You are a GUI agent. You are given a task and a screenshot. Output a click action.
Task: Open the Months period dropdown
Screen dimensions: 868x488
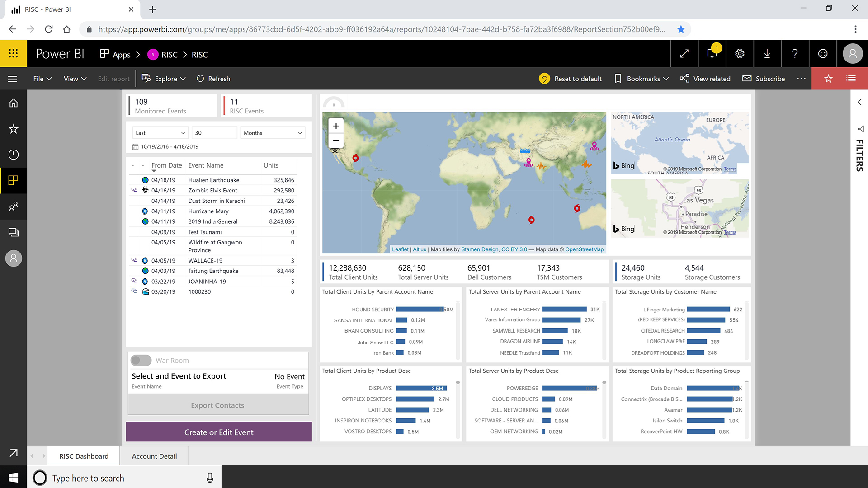point(273,133)
